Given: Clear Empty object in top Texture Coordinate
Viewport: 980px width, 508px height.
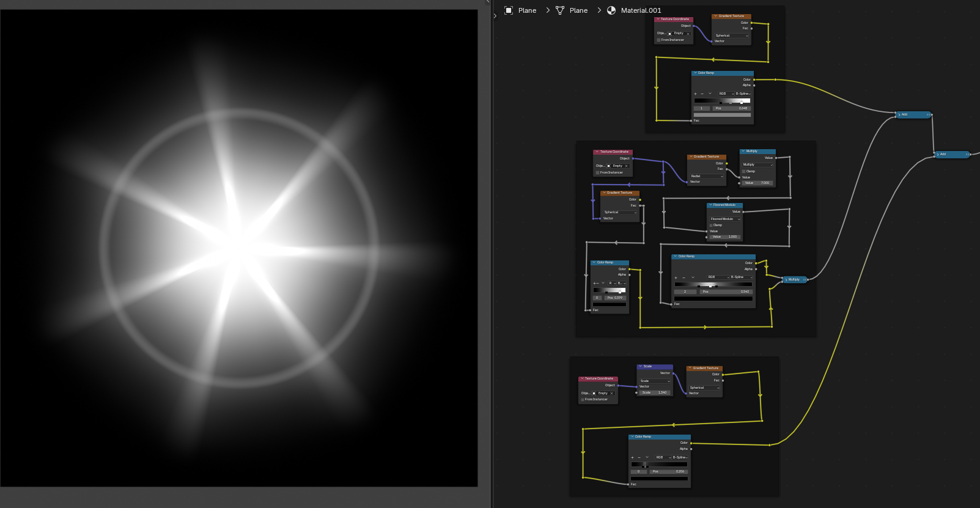Looking at the screenshot, I should (688, 34).
